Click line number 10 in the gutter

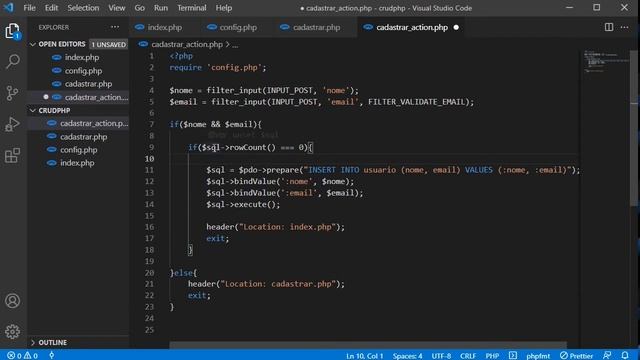click(x=149, y=159)
